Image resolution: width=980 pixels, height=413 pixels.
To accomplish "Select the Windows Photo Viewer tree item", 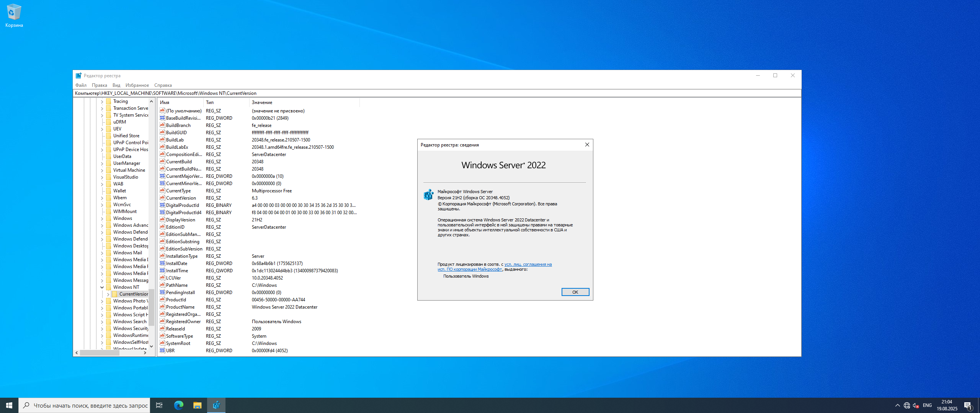I will pos(130,301).
